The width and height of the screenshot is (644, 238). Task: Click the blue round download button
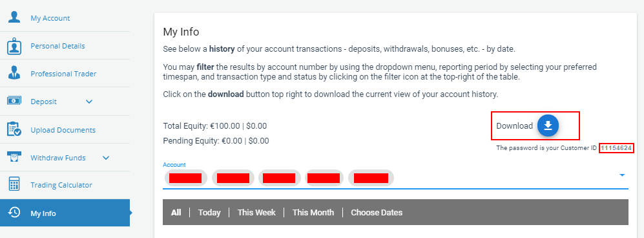pyautogui.click(x=548, y=125)
